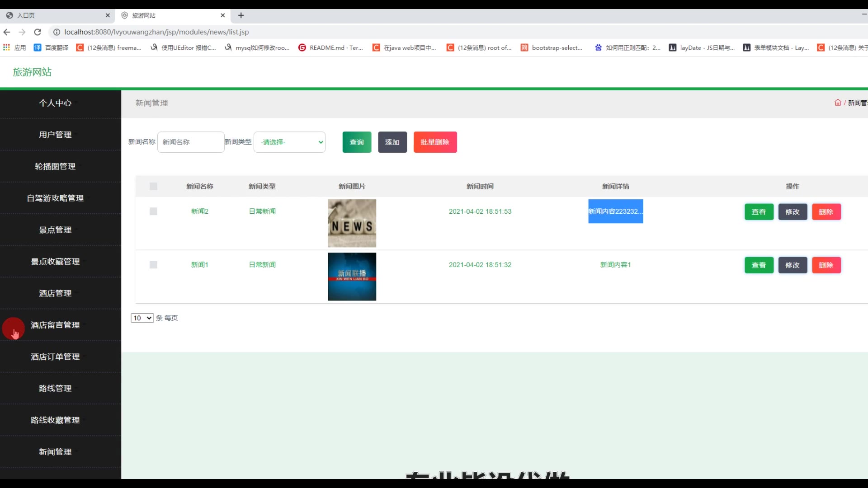Click 查看 button for 新闻2
This screenshot has height=488, width=868.
click(759, 212)
